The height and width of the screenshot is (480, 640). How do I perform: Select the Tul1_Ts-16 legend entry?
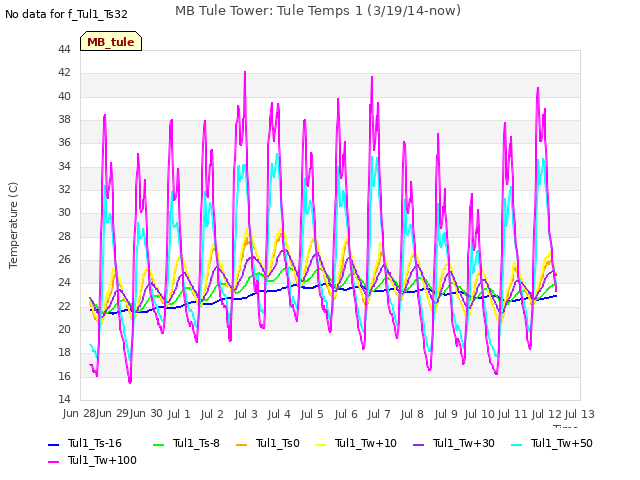coord(85,443)
